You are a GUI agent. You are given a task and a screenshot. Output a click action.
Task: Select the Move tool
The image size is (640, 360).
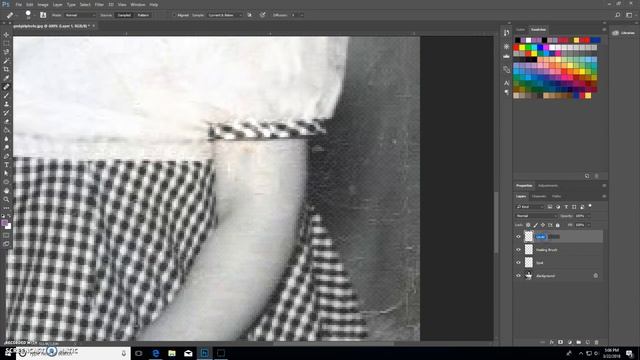(6, 35)
